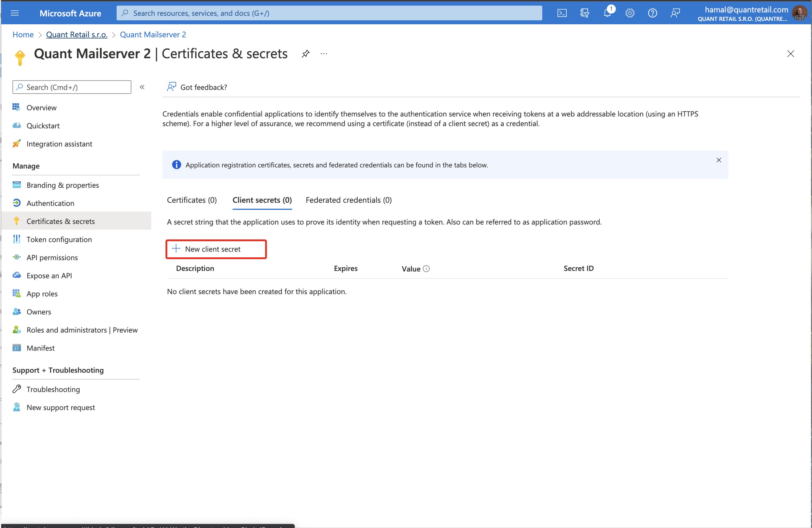Screen dimensions: 812x528
Task: Click the Integration assistant rocket icon
Action: [x=16, y=144]
